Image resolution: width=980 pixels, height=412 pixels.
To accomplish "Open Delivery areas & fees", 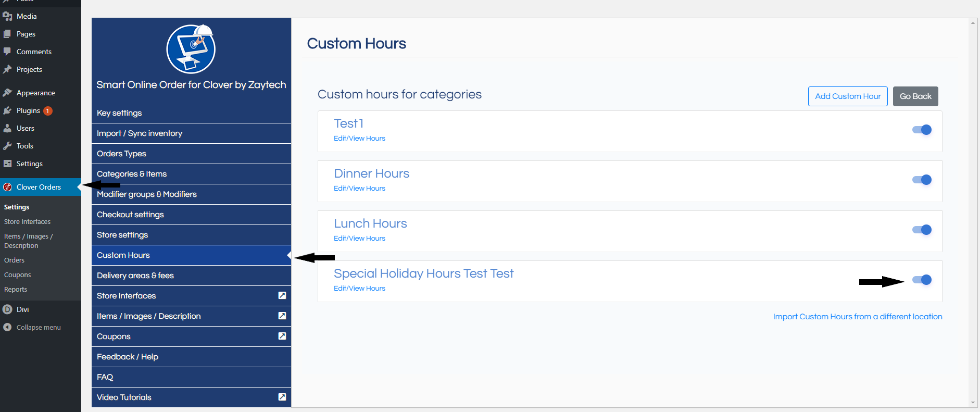I will (x=191, y=276).
